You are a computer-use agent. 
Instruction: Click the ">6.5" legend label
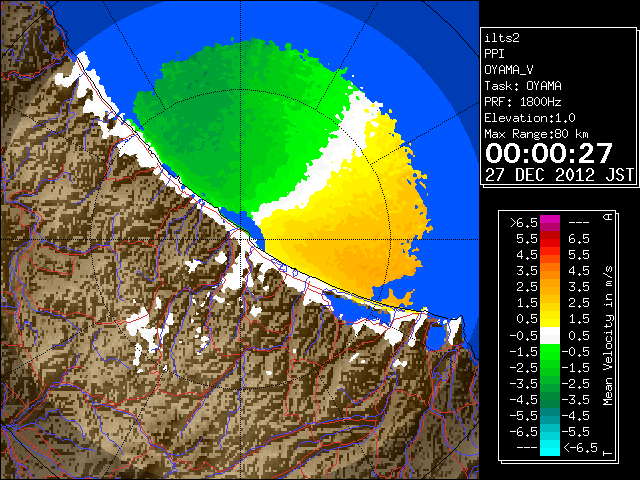(x=523, y=223)
